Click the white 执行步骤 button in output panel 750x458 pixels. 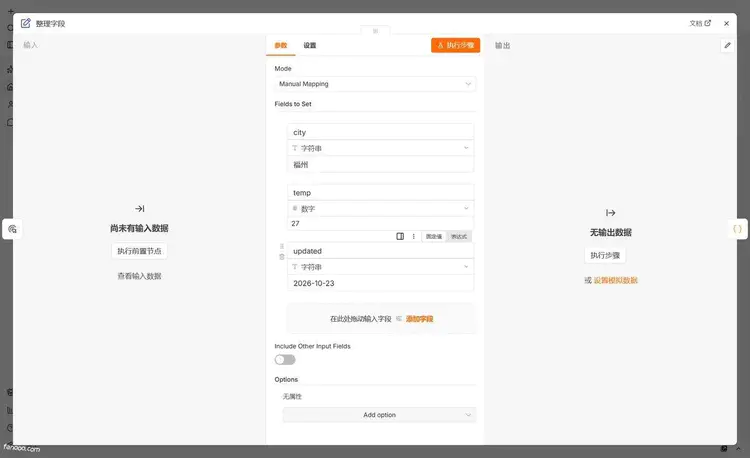pos(605,255)
